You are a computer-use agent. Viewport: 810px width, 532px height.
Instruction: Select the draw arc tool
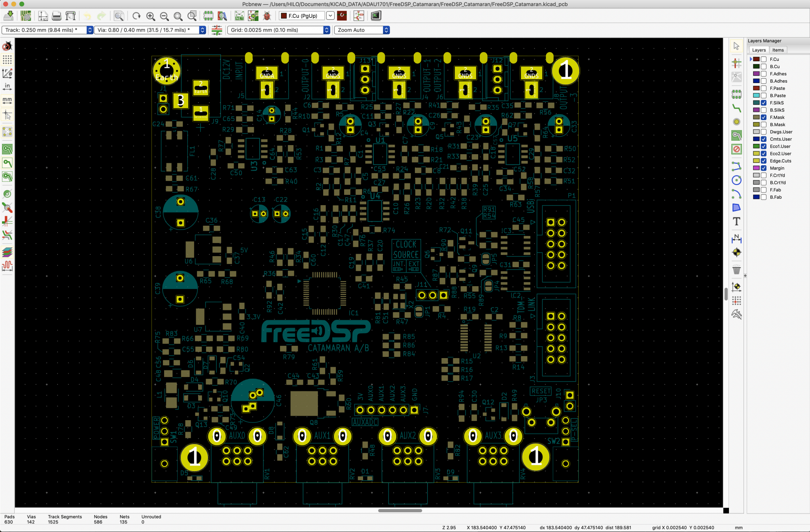736,194
